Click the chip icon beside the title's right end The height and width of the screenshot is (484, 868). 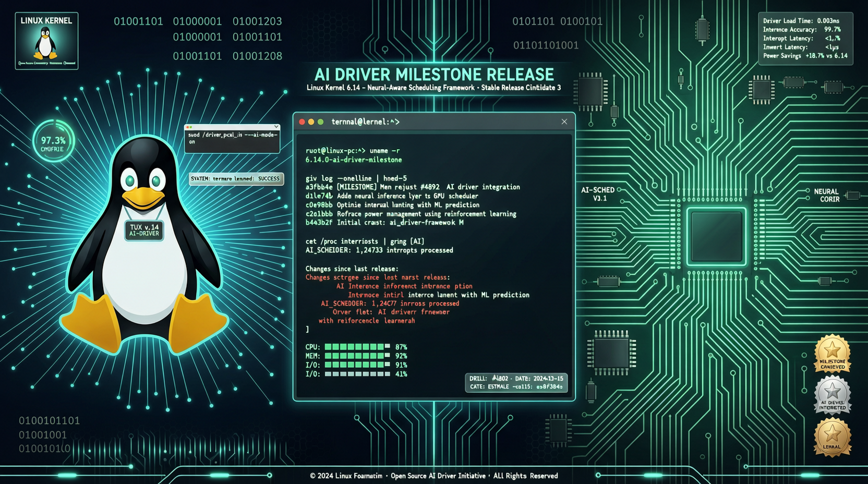[590, 92]
